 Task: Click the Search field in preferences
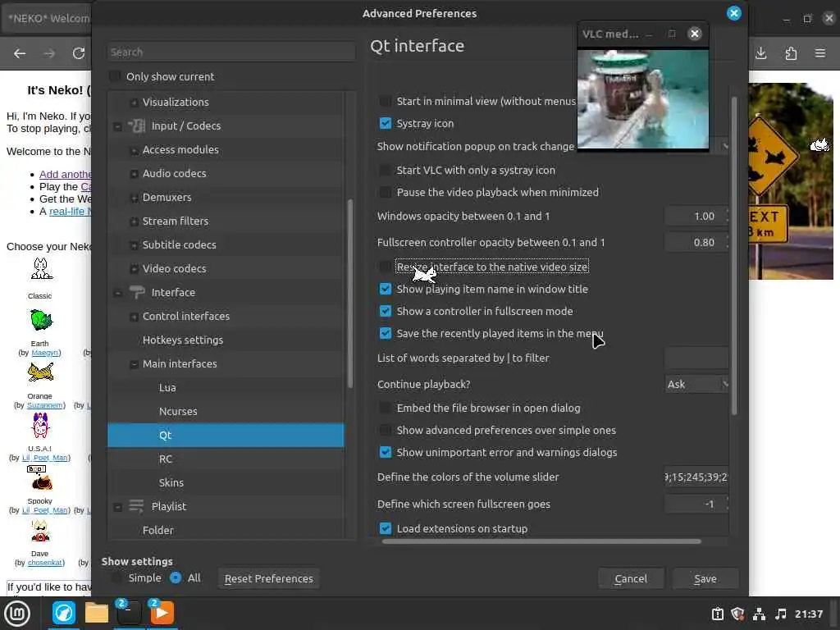(231, 52)
